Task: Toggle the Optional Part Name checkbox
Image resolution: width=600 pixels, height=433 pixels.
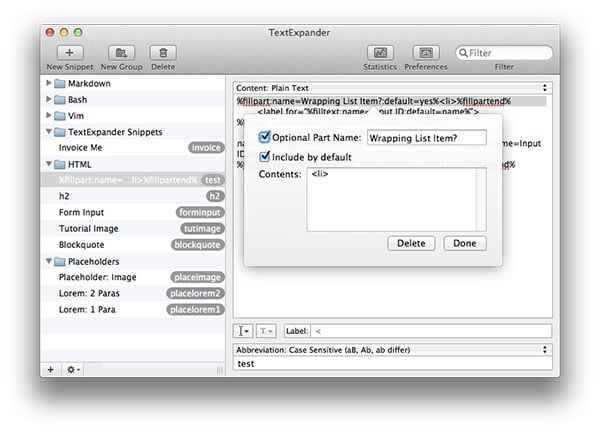Action: pyautogui.click(x=265, y=137)
